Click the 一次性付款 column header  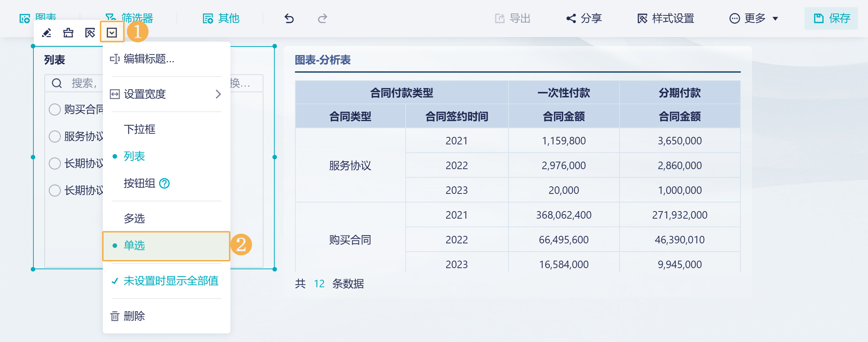tap(564, 93)
